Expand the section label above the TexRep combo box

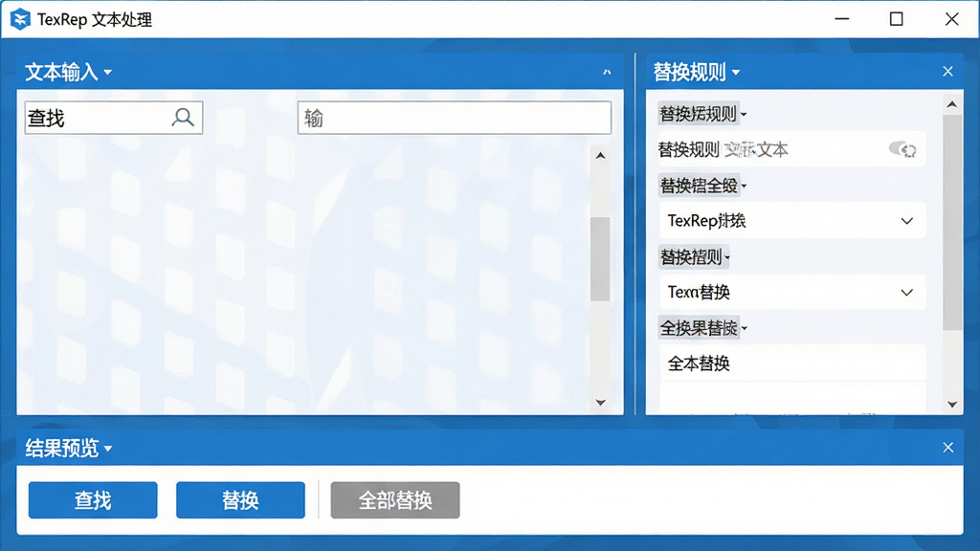702,186
